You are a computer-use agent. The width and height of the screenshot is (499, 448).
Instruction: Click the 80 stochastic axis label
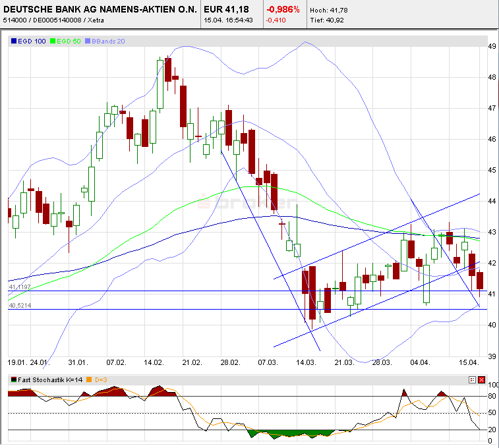coord(492,396)
